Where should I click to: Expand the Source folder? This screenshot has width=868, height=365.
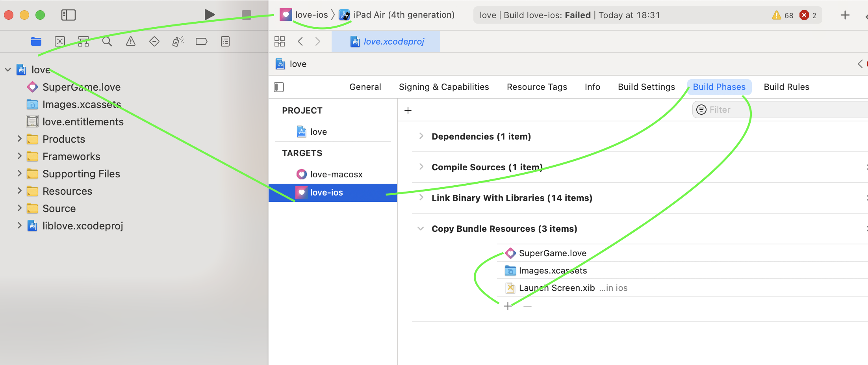pos(19,208)
